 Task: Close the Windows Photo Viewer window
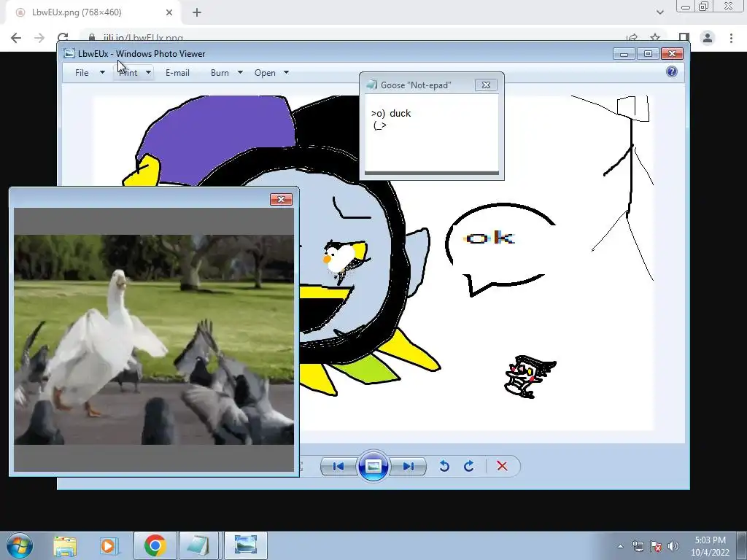[672, 53]
